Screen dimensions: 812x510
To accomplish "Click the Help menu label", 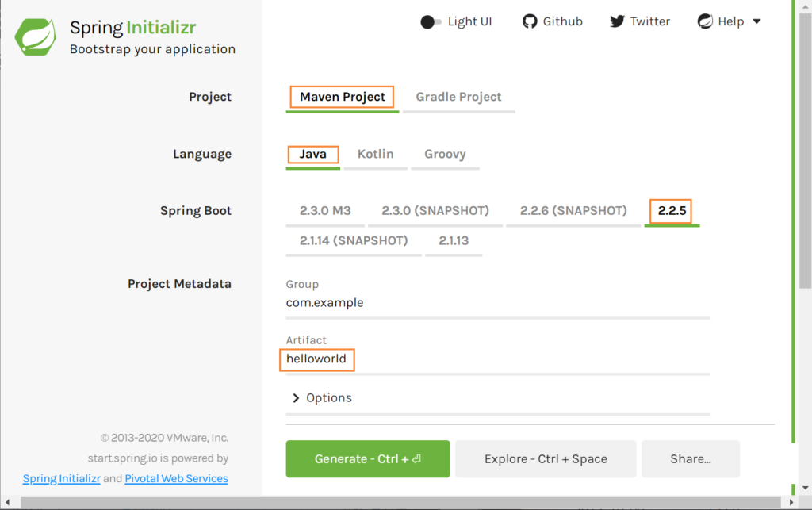I will [730, 21].
